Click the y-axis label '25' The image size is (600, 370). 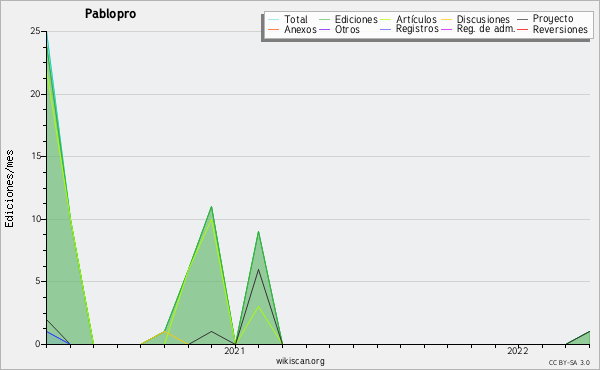(x=36, y=31)
